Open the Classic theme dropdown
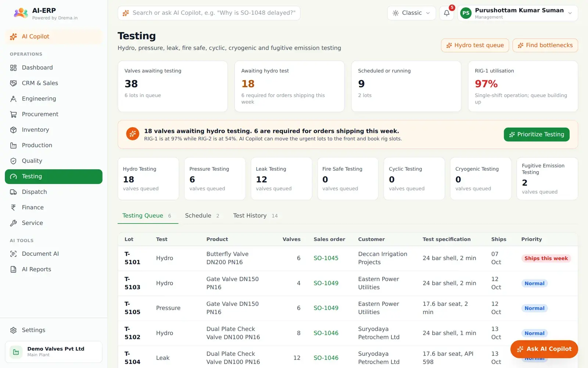The width and height of the screenshot is (588, 368). point(411,13)
